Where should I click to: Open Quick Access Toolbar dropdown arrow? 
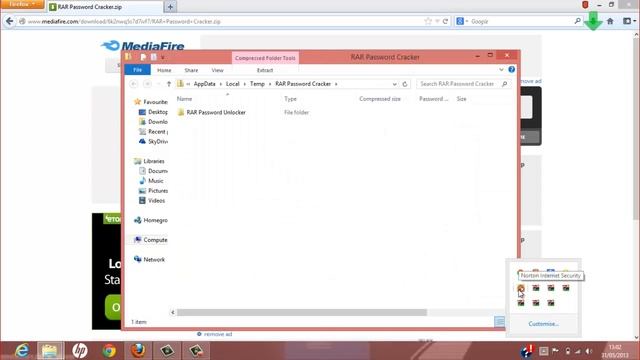point(162,58)
